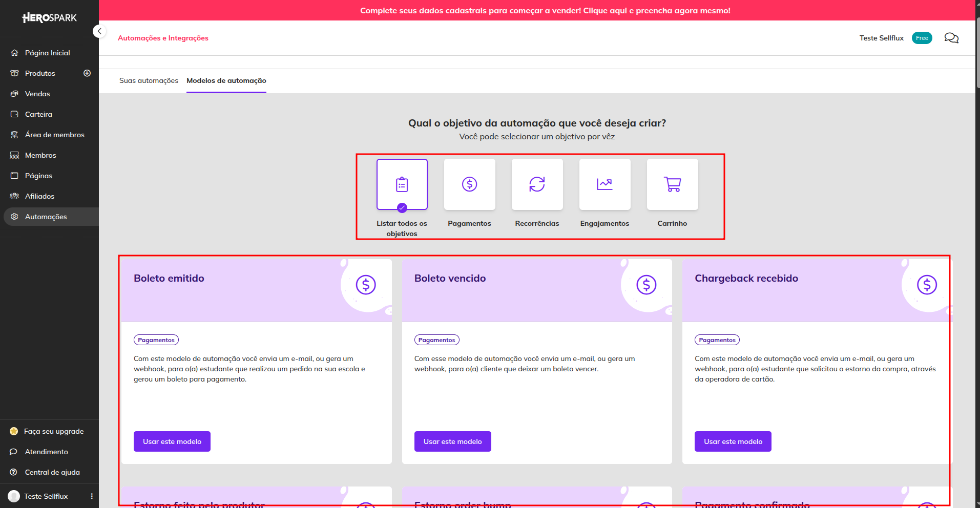The width and height of the screenshot is (980, 508).
Task: Use the Boleto emitido model button
Action: coord(172,441)
